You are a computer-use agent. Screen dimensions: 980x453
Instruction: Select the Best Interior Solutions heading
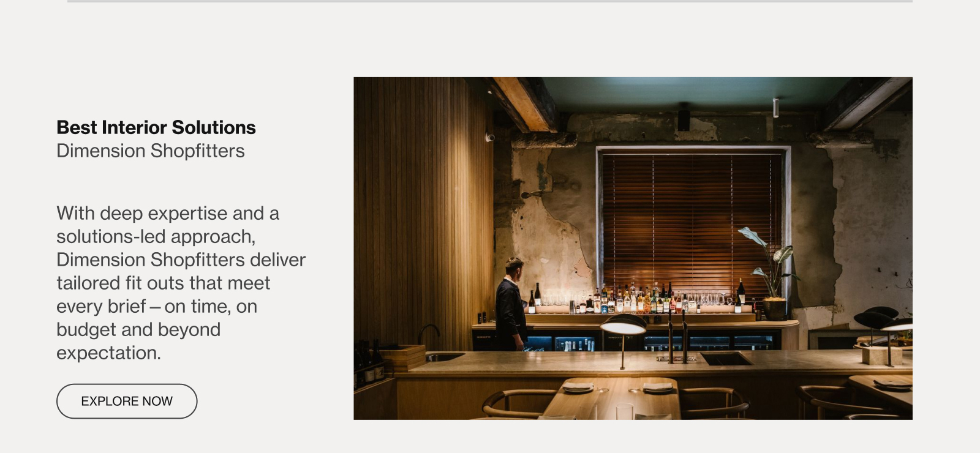pyautogui.click(x=156, y=127)
